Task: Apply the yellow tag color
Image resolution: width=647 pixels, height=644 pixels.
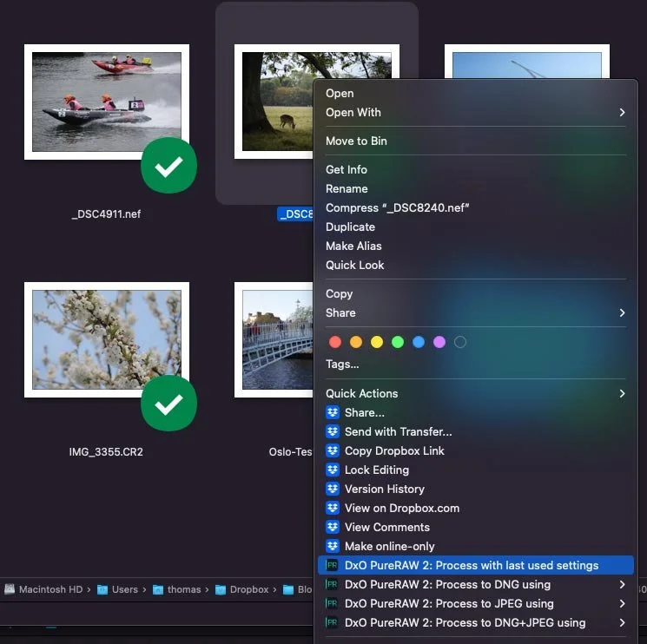Action: pos(377,342)
